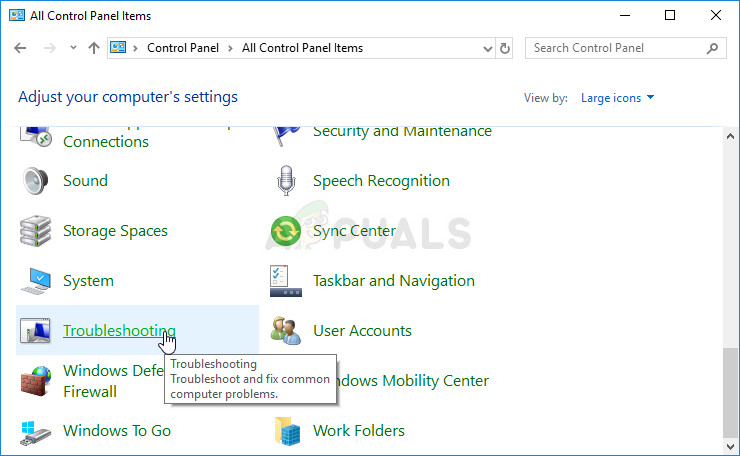This screenshot has width=740, height=456.
Task: Click the Security and Maintenance flag icon
Action: point(286,136)
